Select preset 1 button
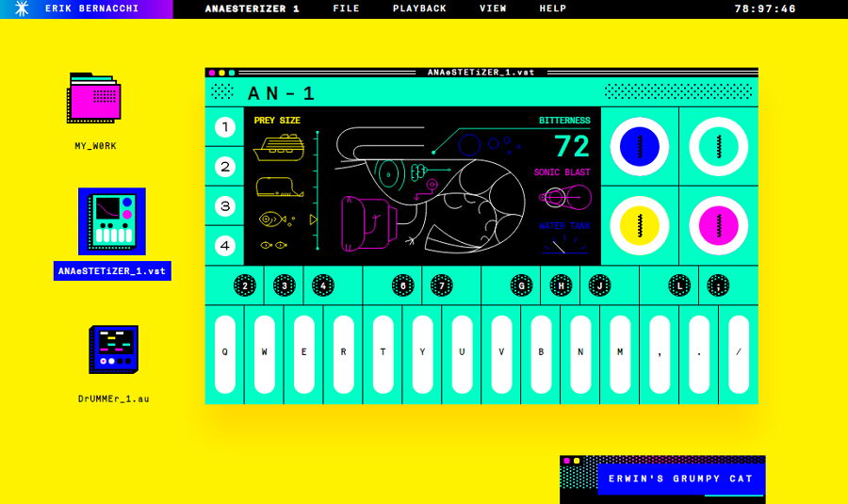Screen dimensions: 848x504 225,127
